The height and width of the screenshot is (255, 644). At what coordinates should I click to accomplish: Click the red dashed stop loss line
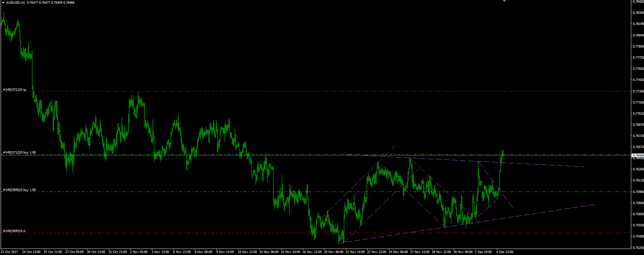pos(316,233)
